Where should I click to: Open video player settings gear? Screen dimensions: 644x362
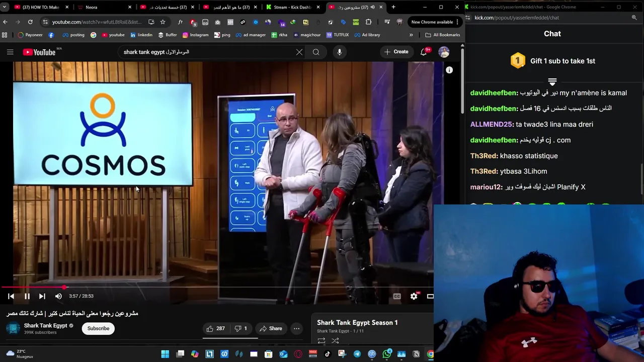tap(414, 296)
